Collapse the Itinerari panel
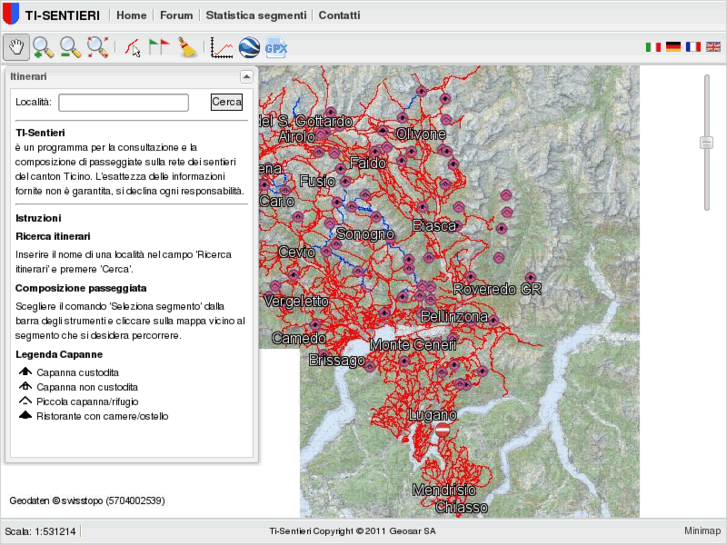This screenshot has width=727, height=545. (x=246, y=76)
